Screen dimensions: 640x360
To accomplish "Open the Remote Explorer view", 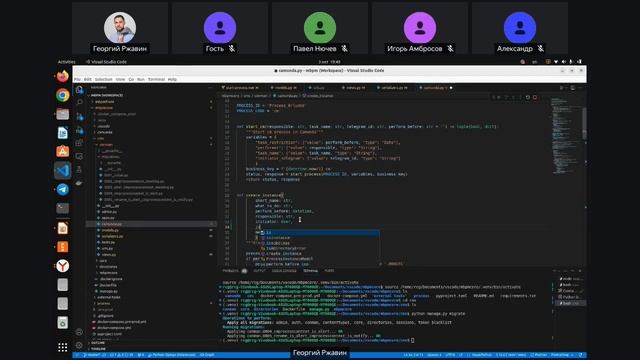I will coord(79,156).
